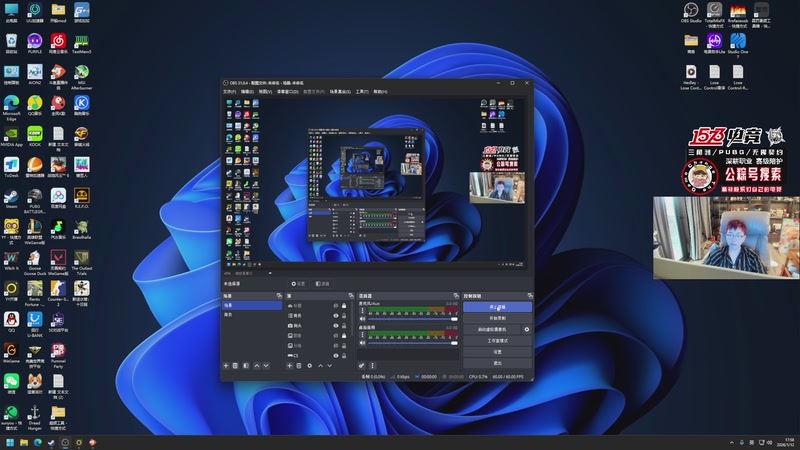Open File Explorer from the taskbar
The width and height of the screenshot is (800, 450).
click(23, 442)
